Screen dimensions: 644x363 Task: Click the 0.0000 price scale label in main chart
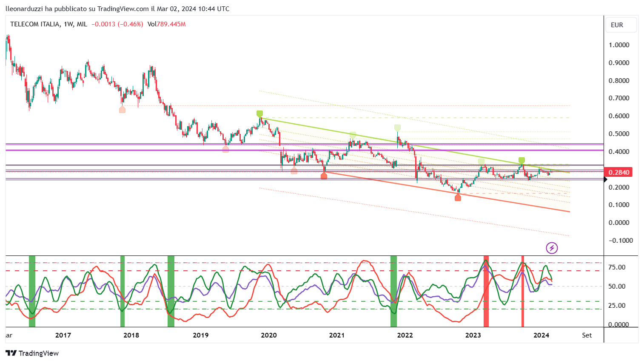pos(619,223)
